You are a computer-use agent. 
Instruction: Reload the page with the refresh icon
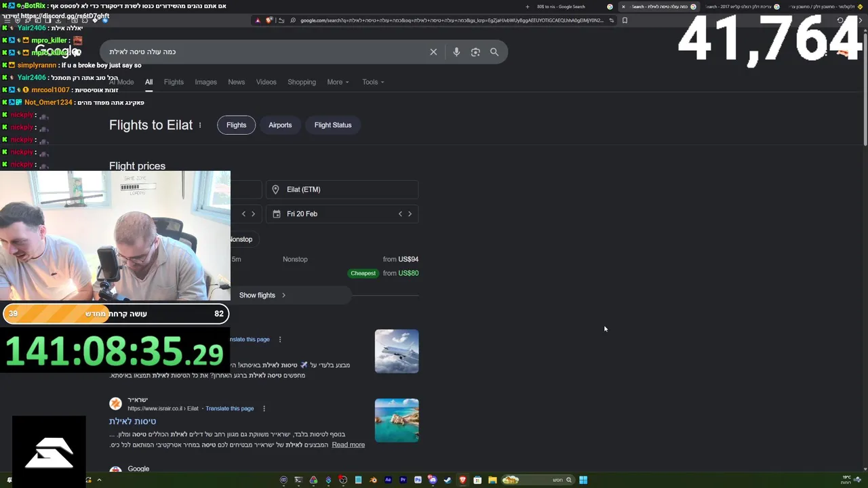[840, 20]
